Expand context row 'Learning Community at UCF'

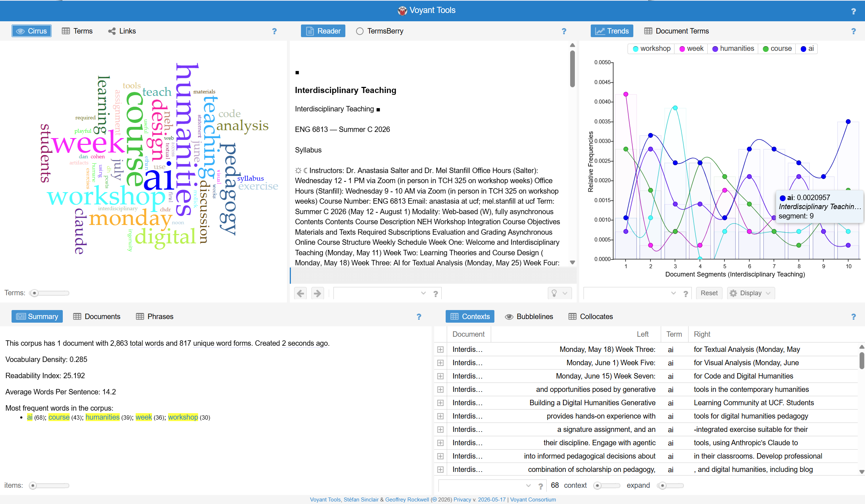click(x=440, y=403)
